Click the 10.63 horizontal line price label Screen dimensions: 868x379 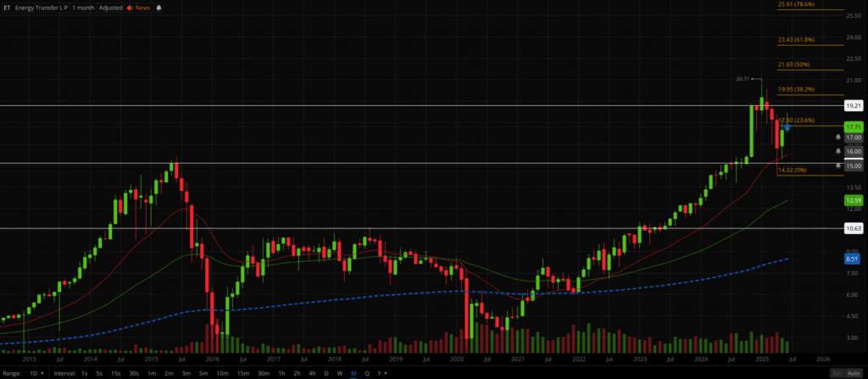[x=854, y=228]
